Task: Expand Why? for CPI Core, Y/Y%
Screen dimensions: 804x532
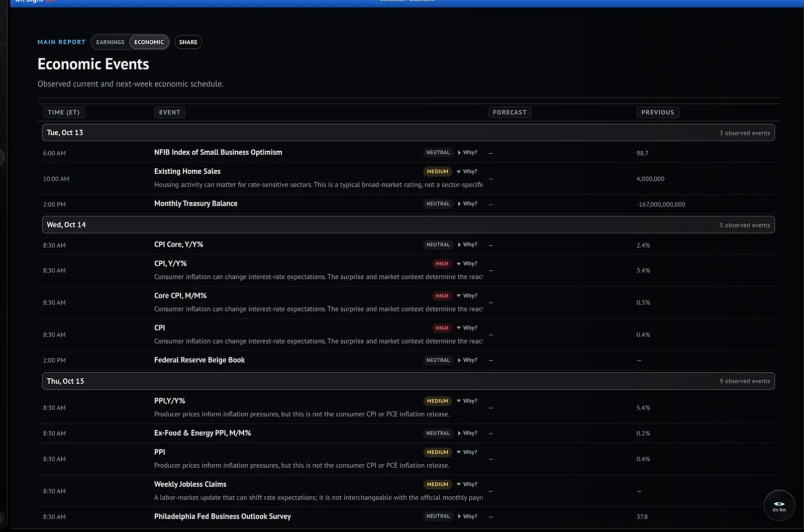Action: [467, 245]
